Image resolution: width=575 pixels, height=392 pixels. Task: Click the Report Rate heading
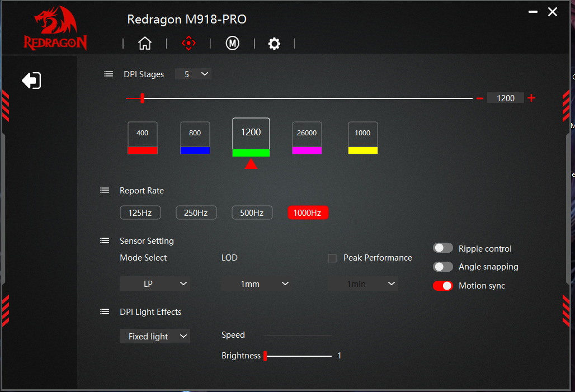click(x=142, y=190)
